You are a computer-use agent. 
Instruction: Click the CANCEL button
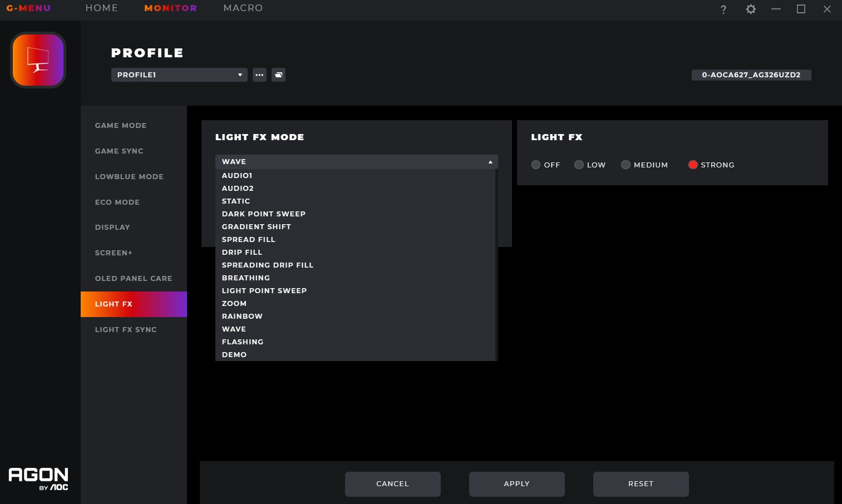tap(393, 484)
